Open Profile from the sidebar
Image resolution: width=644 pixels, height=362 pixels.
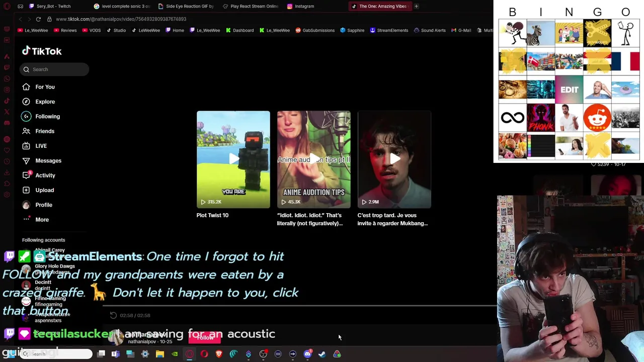click(37, 205)
